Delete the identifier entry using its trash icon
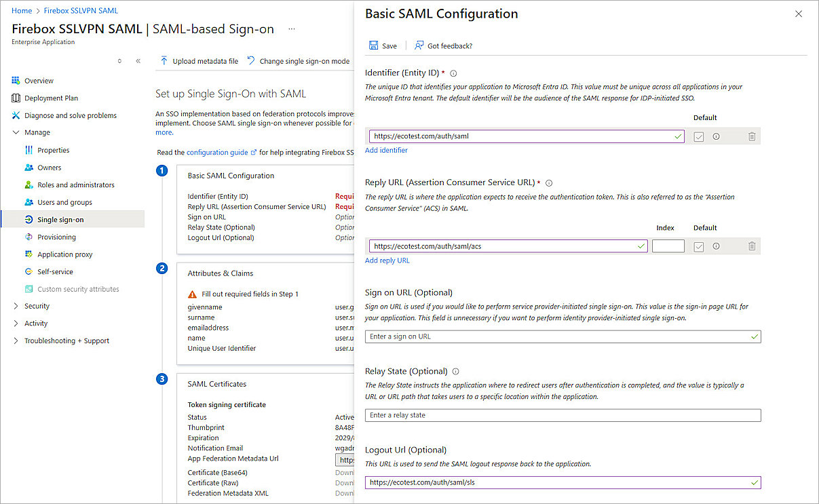This screenshot has width=819, height=504. click(x=752, y=136)
